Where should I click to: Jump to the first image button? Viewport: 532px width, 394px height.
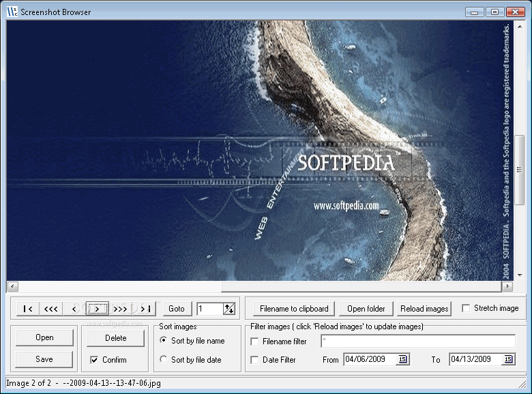28,309
